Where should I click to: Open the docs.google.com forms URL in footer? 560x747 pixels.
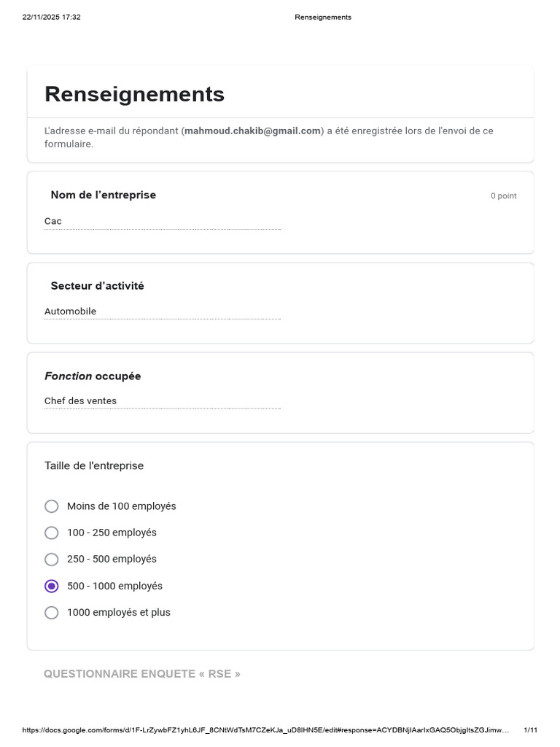tap(265, 729)
